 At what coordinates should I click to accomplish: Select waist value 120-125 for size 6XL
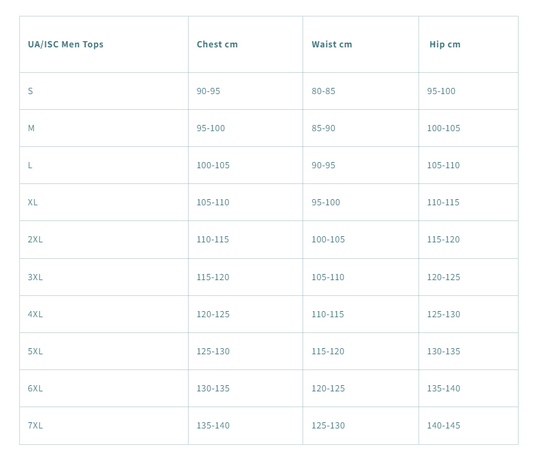click(328, 388)
